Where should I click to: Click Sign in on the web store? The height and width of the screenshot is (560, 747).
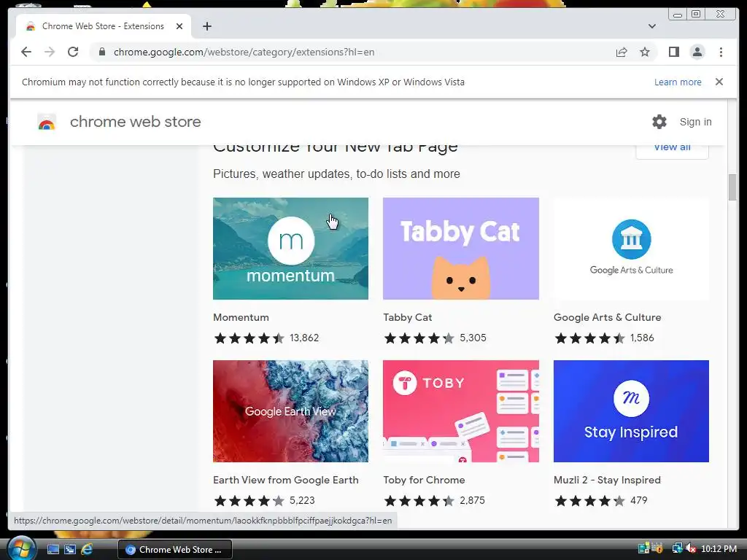[x=695, y=122]
